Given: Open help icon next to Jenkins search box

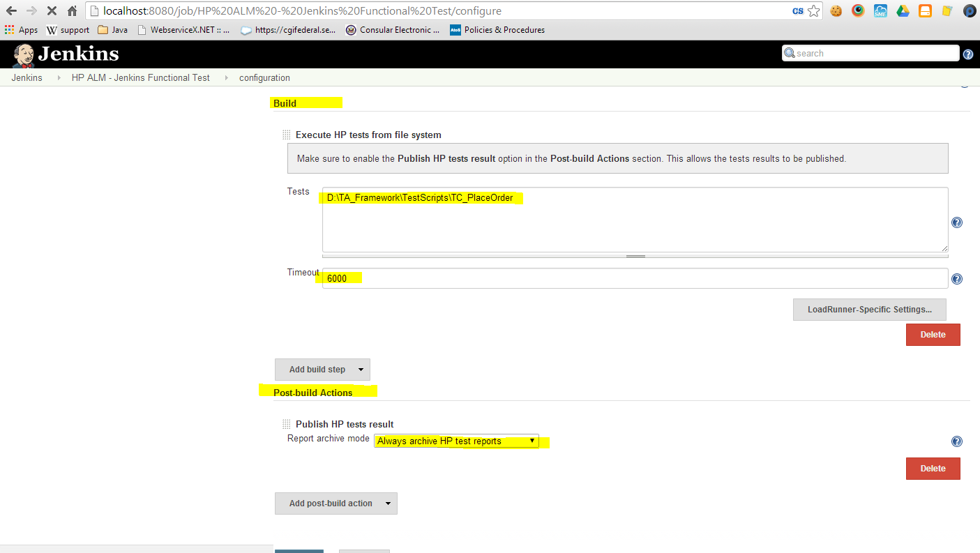Looking at the screenshot, I should pyautogui.click(x=968, y=54).
